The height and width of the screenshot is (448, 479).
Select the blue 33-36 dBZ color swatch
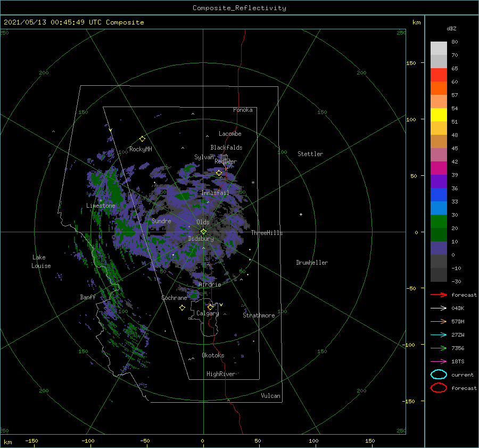pyautogui.click(x=439, y=195)
